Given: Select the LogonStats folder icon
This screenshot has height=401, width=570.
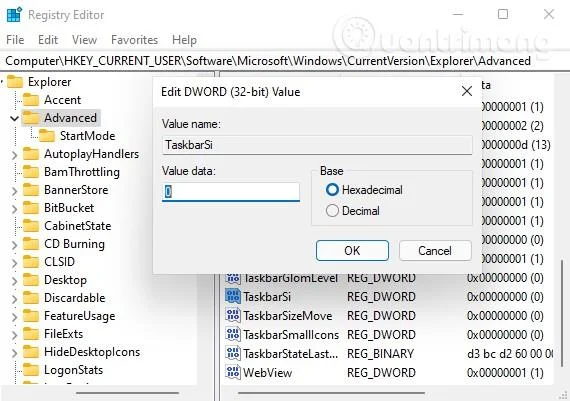Looking at the screenshot, I should click(x=31, y=370).
